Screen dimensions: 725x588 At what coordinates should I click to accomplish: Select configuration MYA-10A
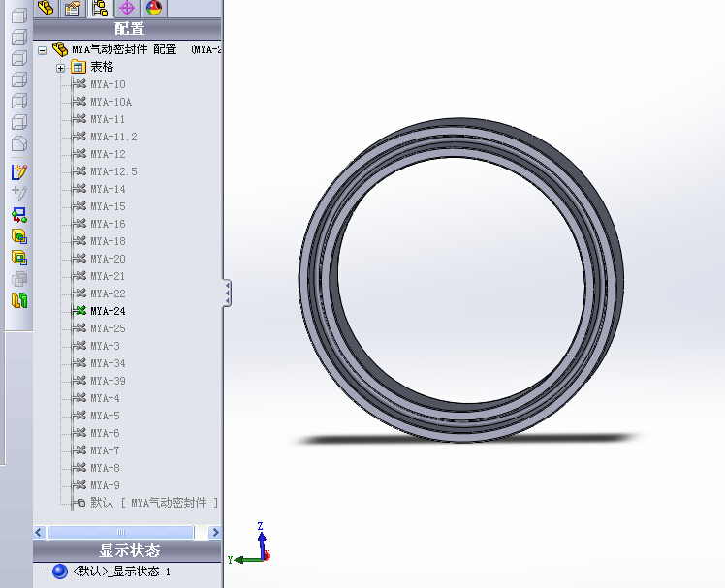pos(110,102)
